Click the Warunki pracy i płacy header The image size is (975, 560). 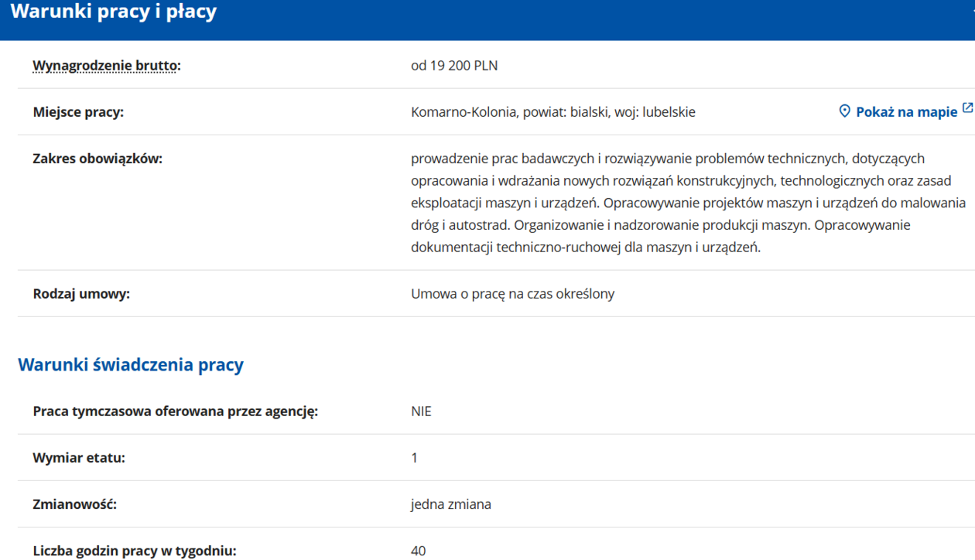coord(114,12)
